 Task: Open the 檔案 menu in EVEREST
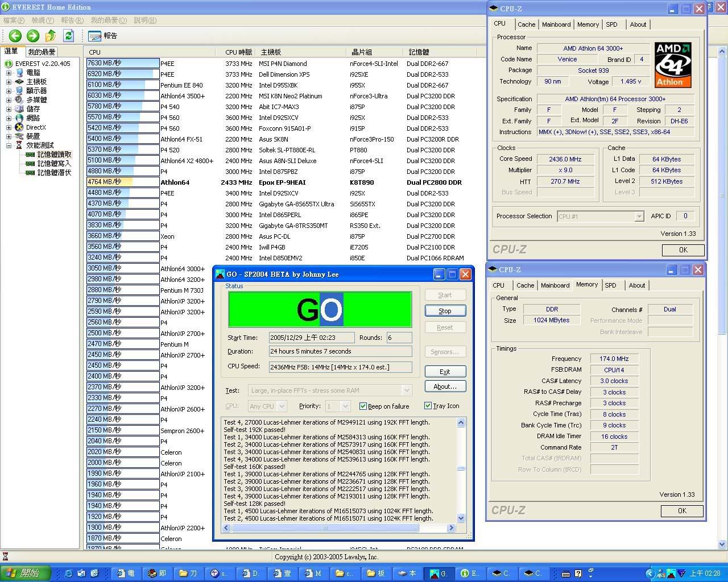[15, 20]
